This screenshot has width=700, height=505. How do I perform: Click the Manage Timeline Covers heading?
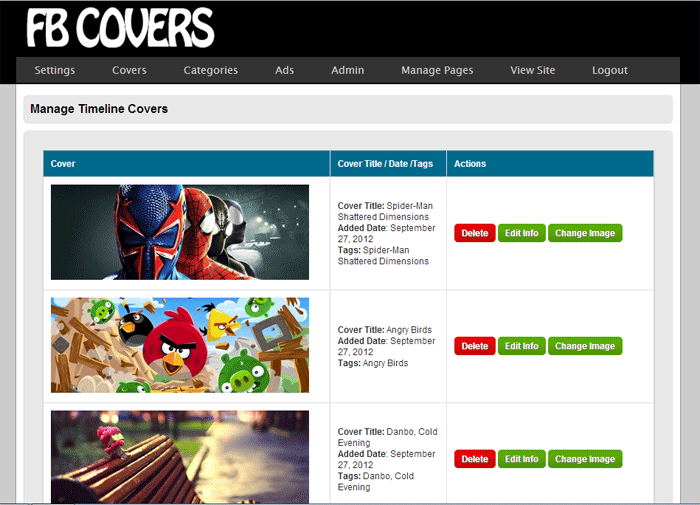(99, 109)
